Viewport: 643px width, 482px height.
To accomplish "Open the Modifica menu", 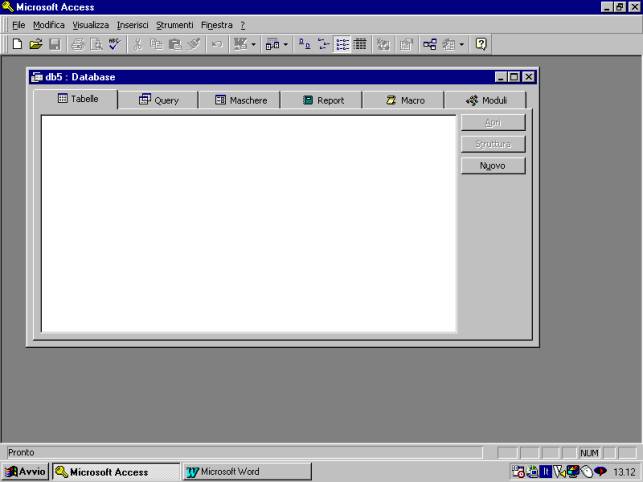I will 49,25.
